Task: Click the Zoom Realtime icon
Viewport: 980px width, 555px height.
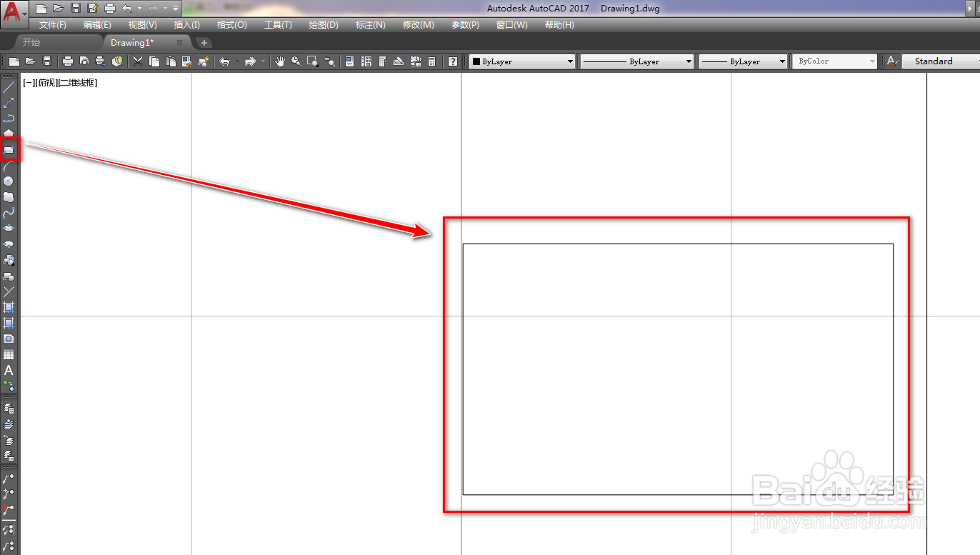Action: [x=296, y=61]
